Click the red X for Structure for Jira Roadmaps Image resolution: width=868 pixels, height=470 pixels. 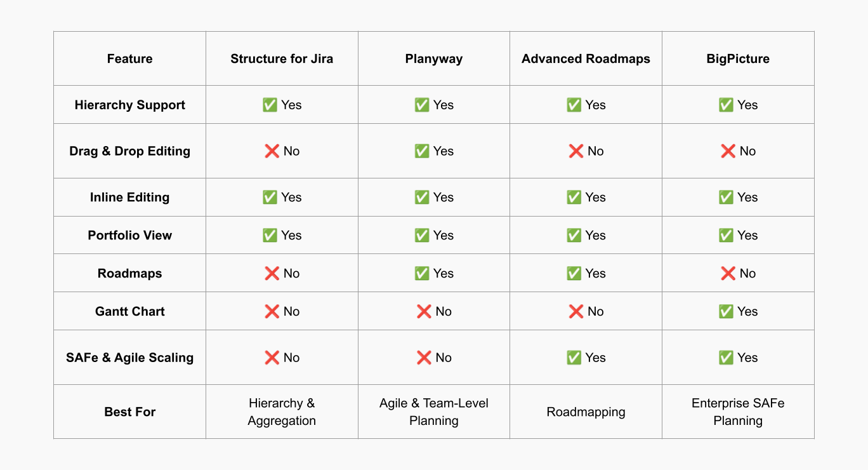[x=272, y=274]
